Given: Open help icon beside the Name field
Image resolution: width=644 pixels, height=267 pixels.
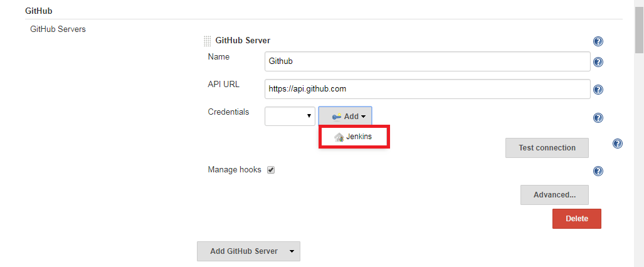Looking at the screenshot, I should point(598,62).
